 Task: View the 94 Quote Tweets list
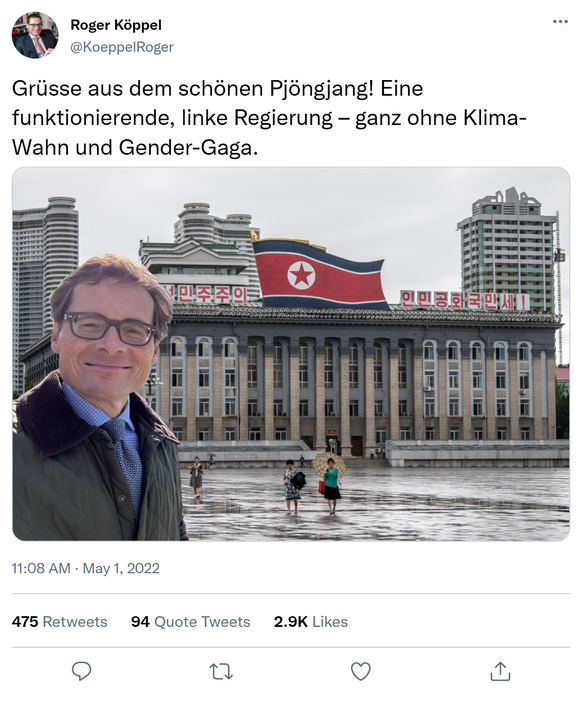click(191, 622)
